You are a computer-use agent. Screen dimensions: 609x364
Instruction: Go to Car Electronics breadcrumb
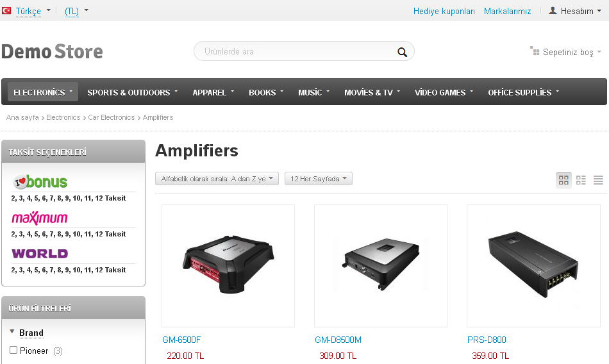tap(111, 117)
